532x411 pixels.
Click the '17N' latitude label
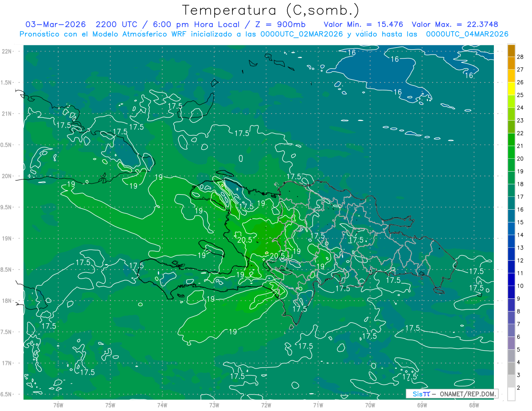point(8,363)
